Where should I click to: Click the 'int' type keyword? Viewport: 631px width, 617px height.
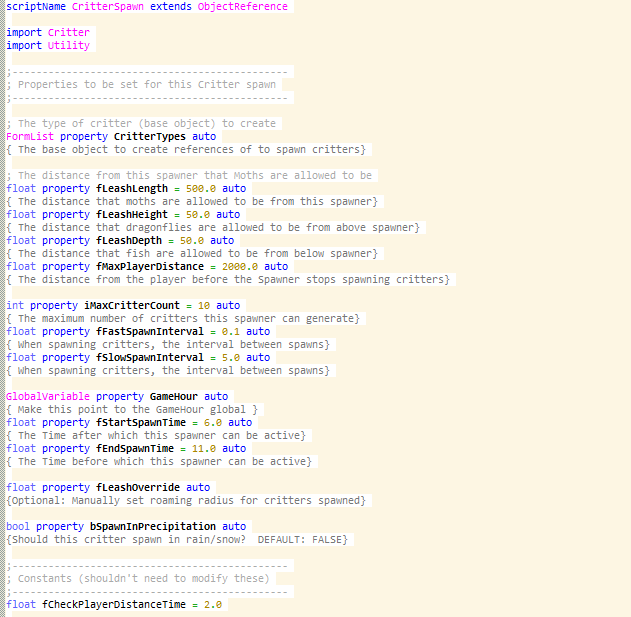click(15, 305)
